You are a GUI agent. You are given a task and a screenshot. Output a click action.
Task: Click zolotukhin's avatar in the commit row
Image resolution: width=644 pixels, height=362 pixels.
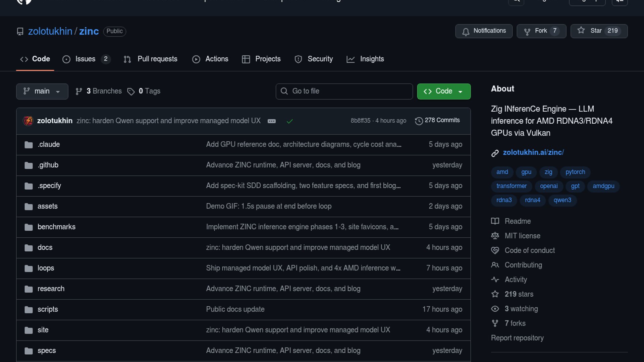pos(28,121)
